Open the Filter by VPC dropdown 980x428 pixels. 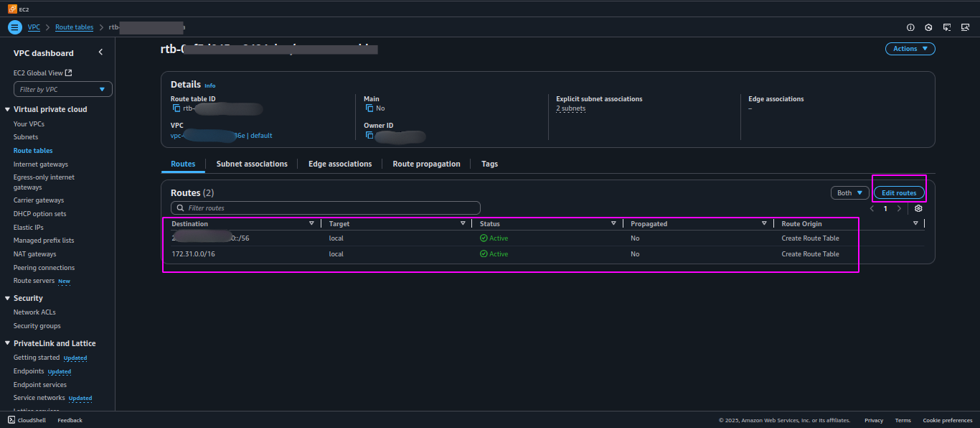63,89
